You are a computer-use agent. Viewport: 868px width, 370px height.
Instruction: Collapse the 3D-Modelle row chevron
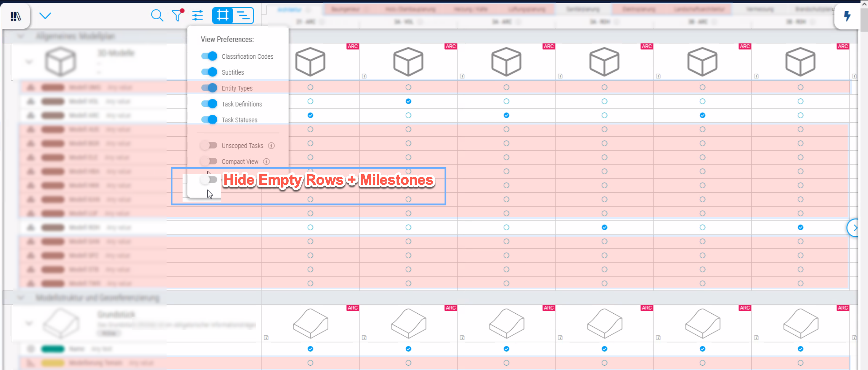[x=29, y=62]
